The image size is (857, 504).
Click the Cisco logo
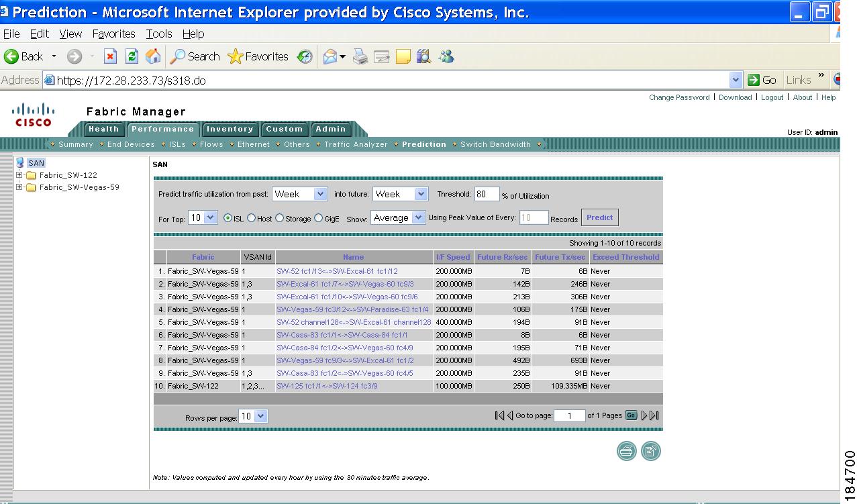(33, 115)
